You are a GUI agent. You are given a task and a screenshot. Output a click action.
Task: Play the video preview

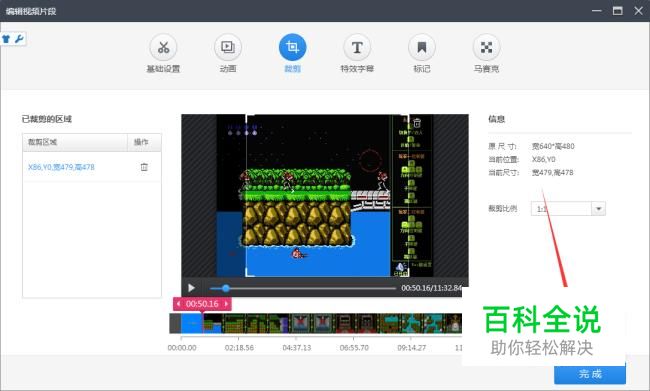(x=191, y=288)
